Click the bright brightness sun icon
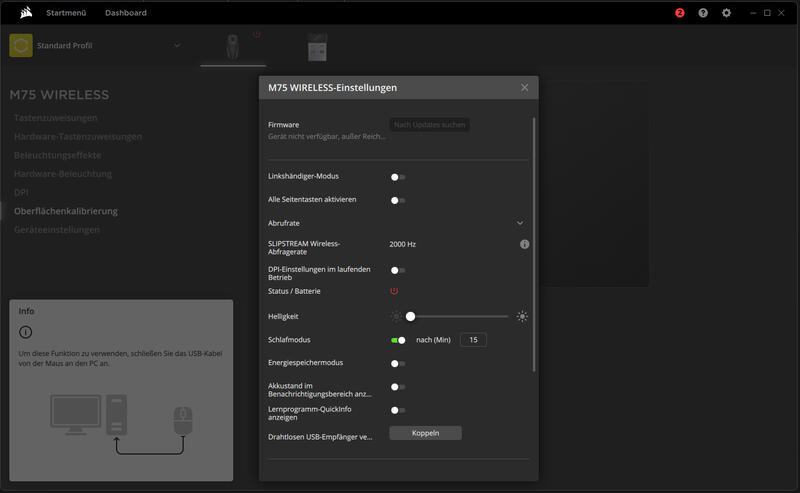800x493 pixels. point(522,316)
